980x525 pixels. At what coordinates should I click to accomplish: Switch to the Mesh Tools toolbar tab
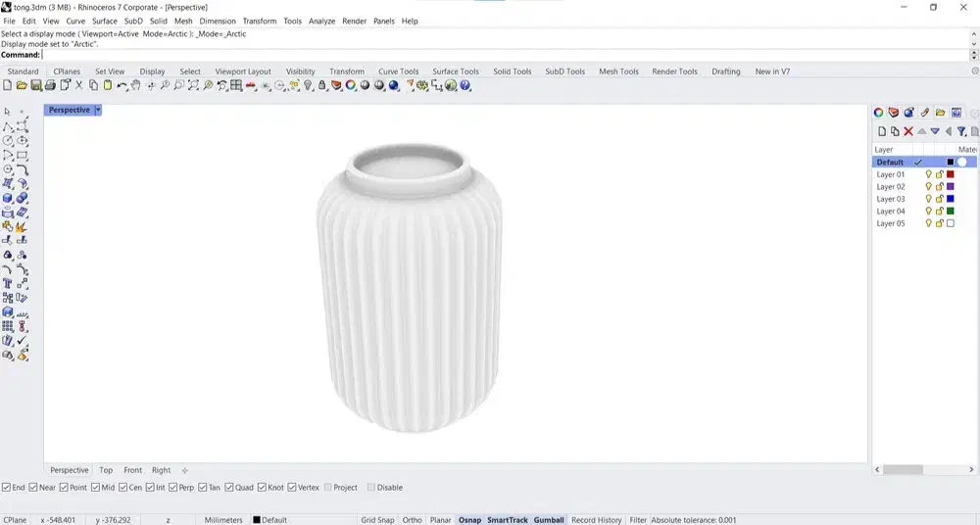click(618, 72)
